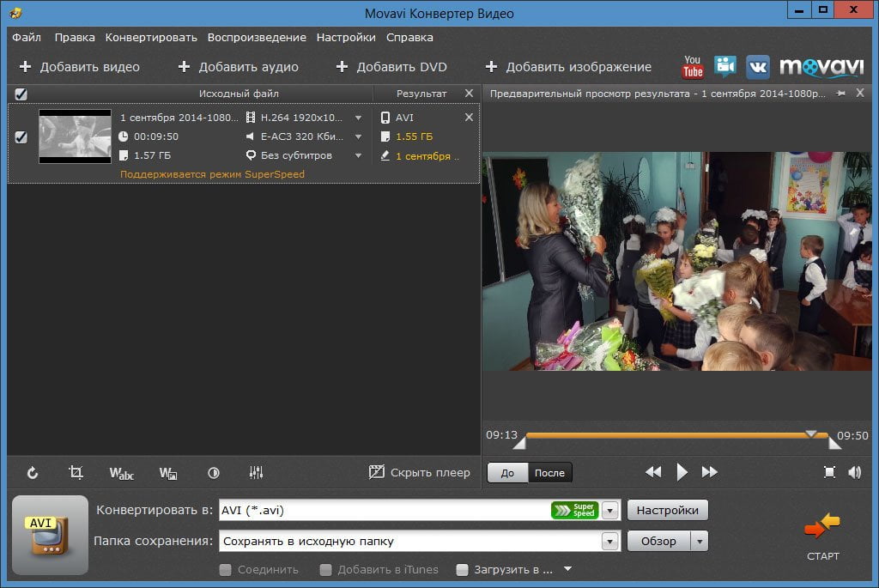Click the YouTube upload icon
This screenshot has width=879, height=588.
693,67
